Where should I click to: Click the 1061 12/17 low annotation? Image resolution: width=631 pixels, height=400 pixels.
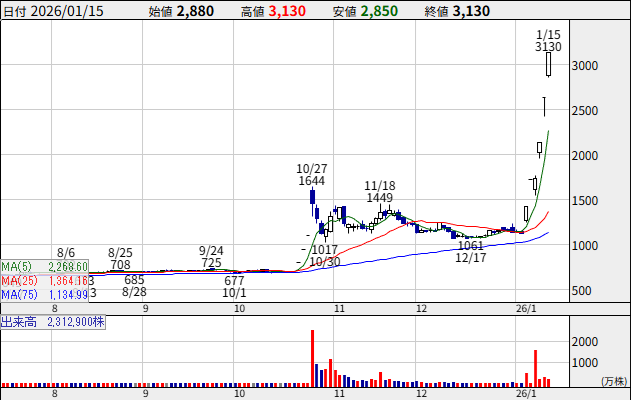[x=471, y=251]
